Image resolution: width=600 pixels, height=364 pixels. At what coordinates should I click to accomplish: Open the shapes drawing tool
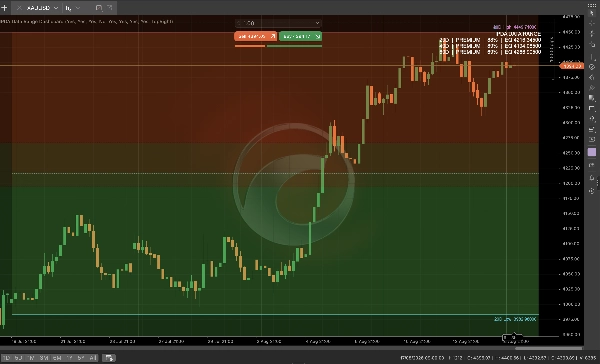(592, 98)
